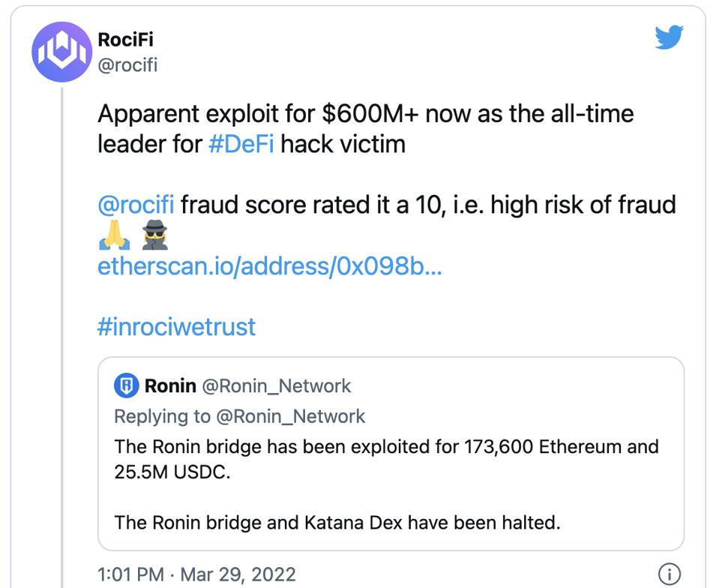
Task: Click the 1:01 PM · Mar 29, 2022 timestamp
Action: [x=197, y=574]
